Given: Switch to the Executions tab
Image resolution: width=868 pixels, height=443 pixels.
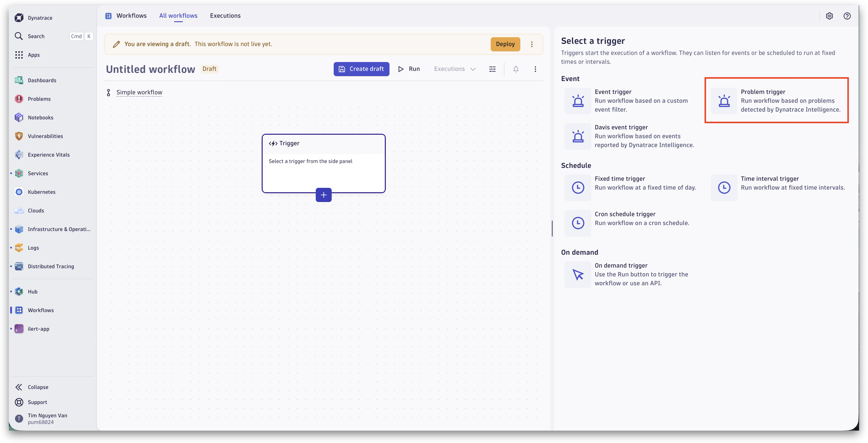Looking at the screenshot, I should 225,16.
